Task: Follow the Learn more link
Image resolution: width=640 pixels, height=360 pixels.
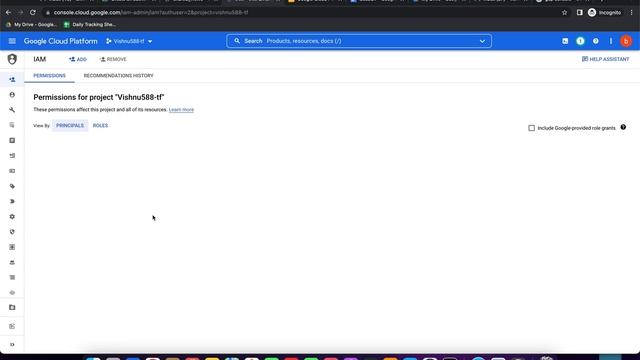Action: point(181,110)
